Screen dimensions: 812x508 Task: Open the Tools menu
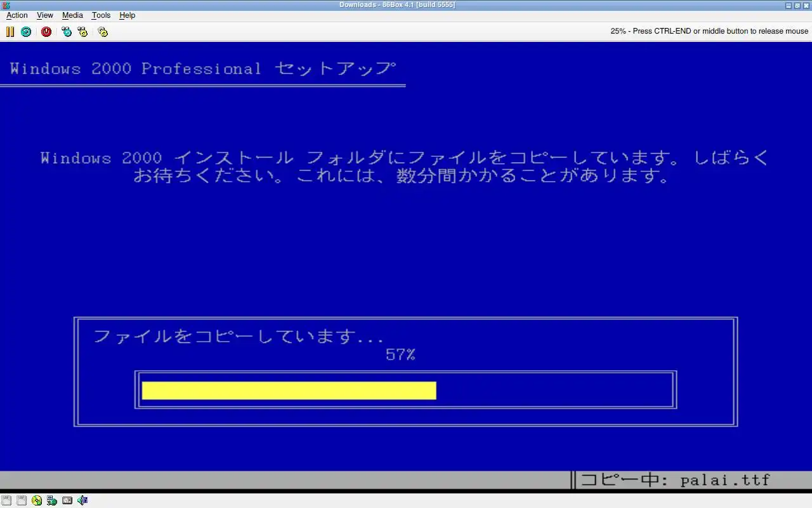(101, 15)
